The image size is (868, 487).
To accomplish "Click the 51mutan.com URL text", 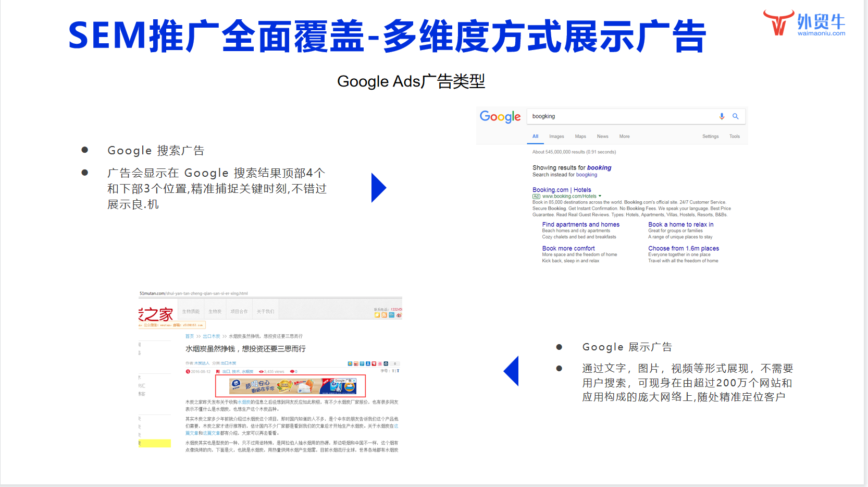I will click(193, 294).
